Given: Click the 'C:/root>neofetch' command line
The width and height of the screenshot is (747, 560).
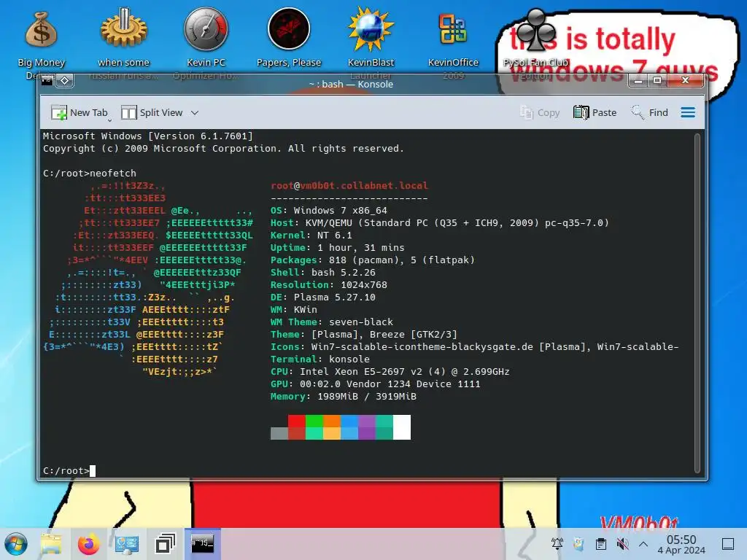Looking at the screenshot, I should click(x=90, y=174).
